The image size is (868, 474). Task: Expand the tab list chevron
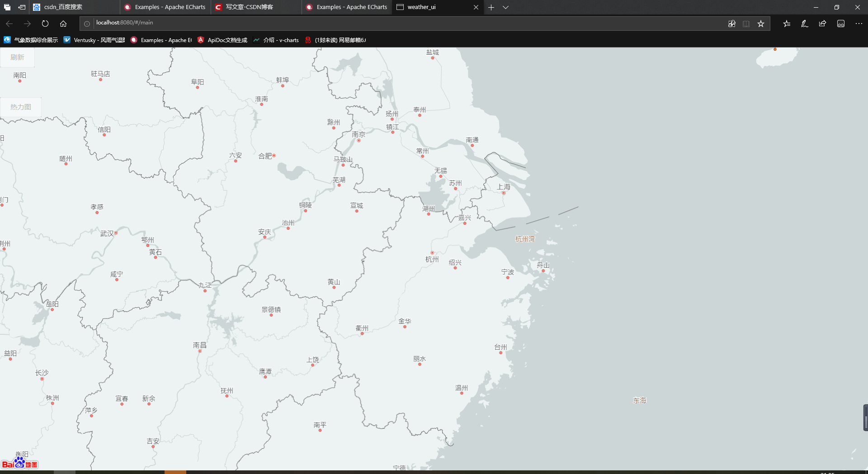click(506, 7)
